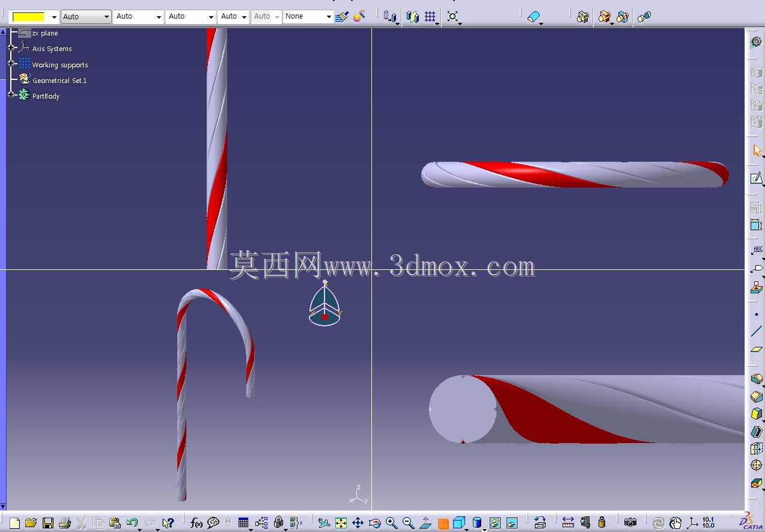Select the orange Select arrow tool
Viewport: 765px width, 532px height.
point(757,150)
